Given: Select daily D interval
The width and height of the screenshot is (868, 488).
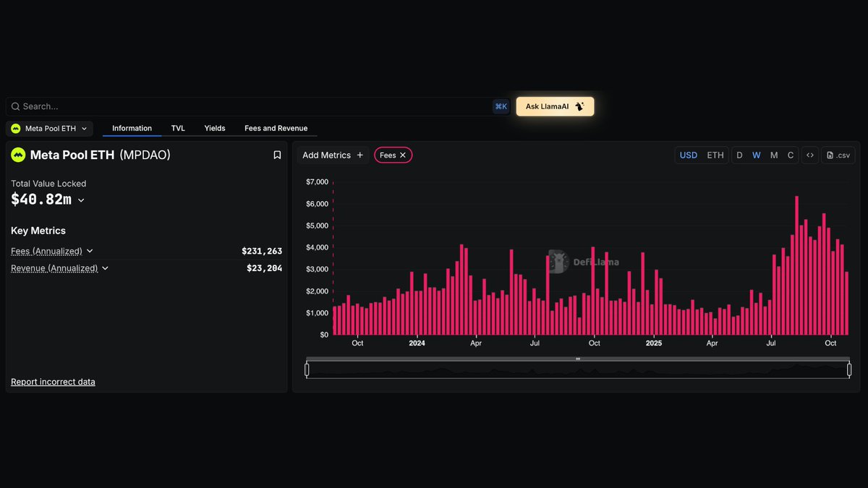Looking at the screenshot, I should pos(739,155).
